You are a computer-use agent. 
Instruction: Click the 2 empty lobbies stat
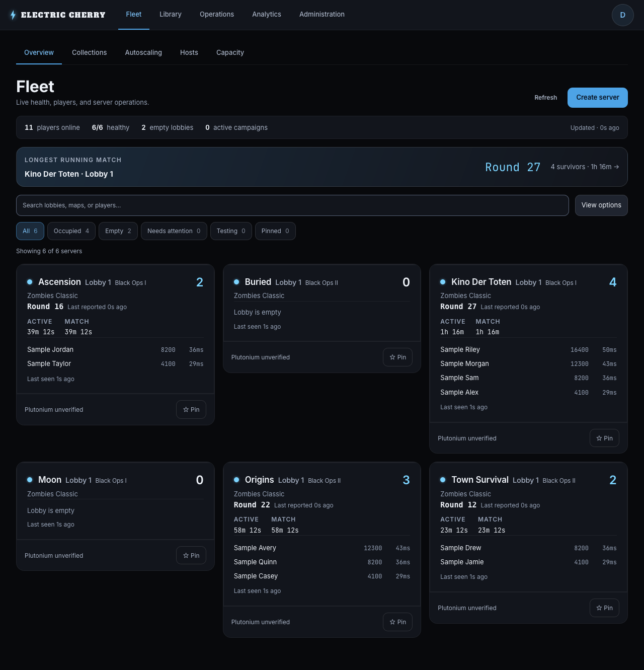(168, 127)
